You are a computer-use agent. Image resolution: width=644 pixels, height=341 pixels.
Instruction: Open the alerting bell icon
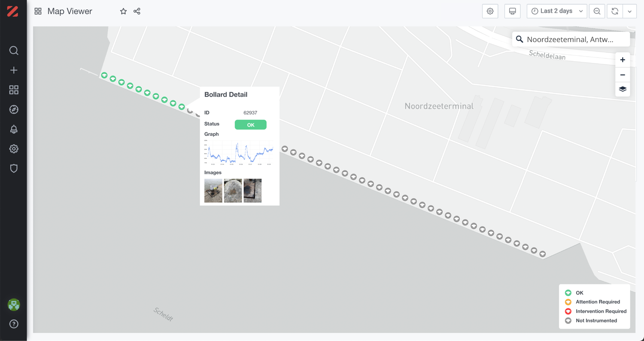(14, 129)
